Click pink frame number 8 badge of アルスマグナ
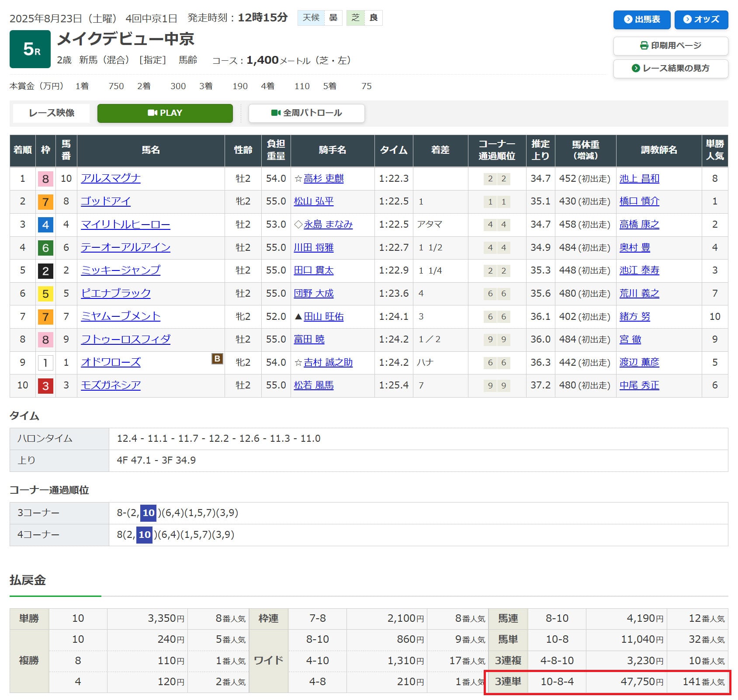The height and width of the screenshot is (700, 738). (45, 179)
